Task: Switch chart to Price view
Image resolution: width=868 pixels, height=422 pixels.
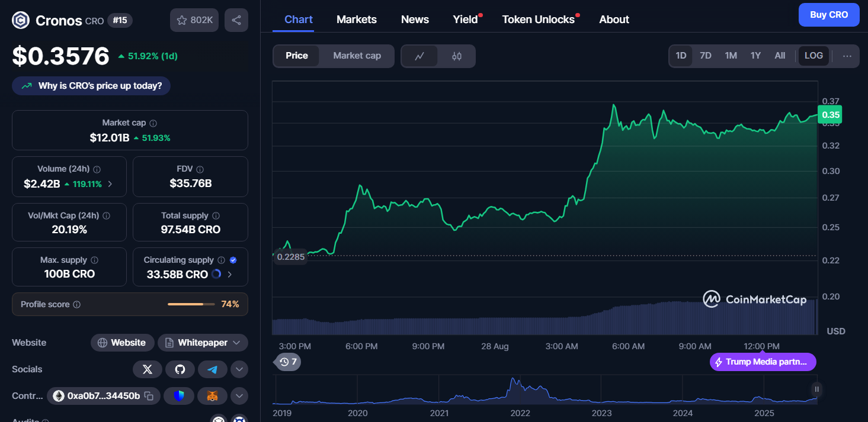Action: [x=297, y=56]
